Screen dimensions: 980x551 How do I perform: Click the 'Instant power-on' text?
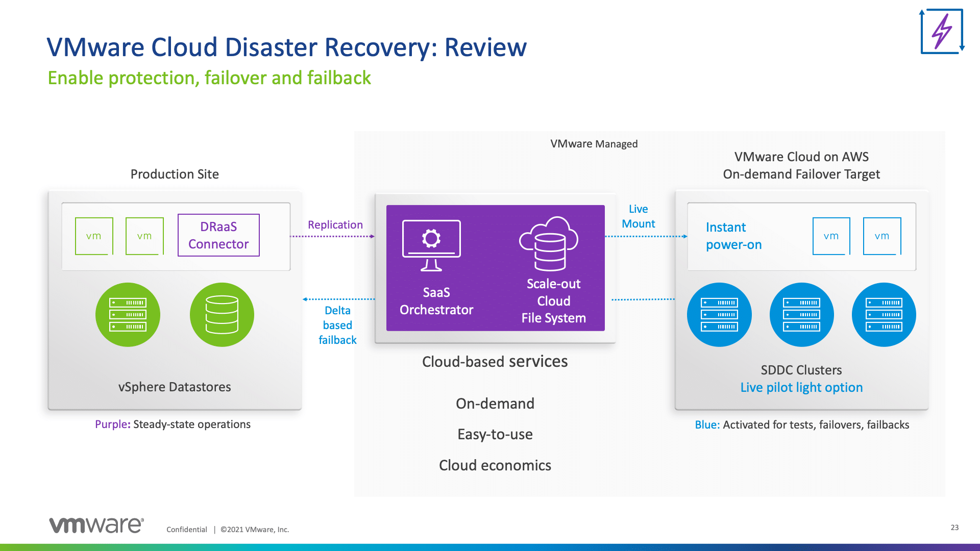tap(733, 236)
